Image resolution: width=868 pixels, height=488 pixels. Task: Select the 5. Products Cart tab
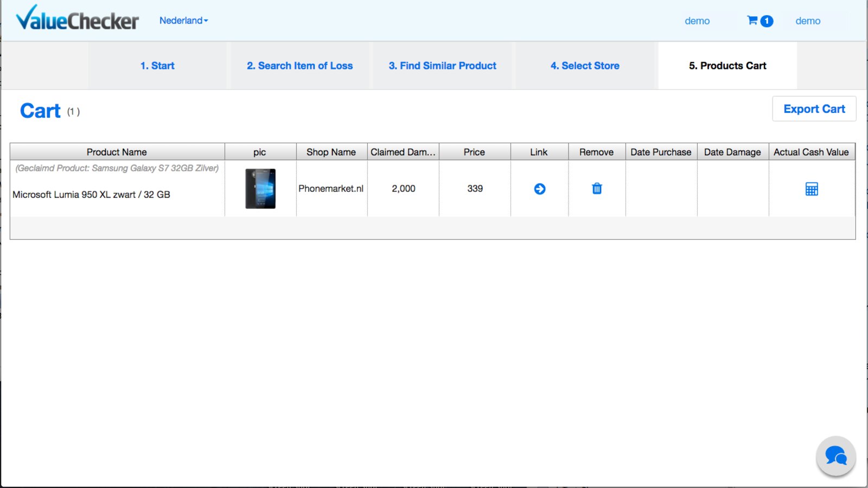pos(727,66)
